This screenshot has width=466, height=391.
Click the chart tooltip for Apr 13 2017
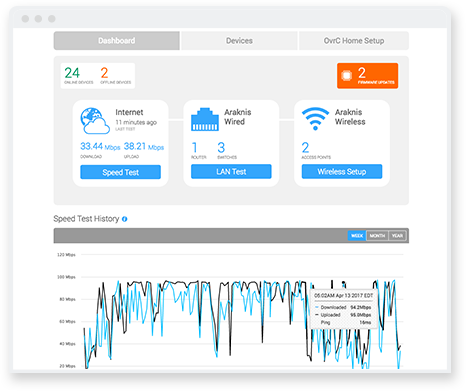(x=343, y=309)
